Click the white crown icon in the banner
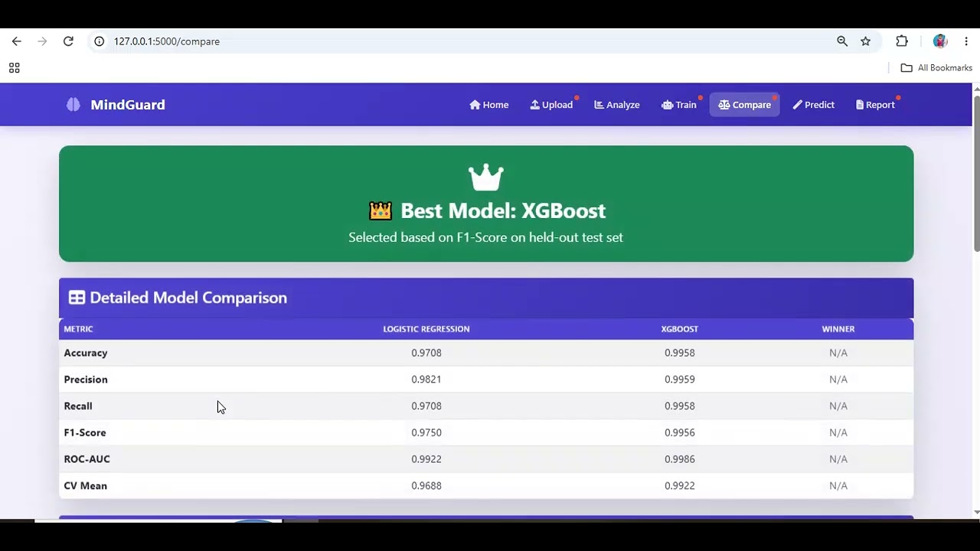980x551 pixels. [486, 178]
